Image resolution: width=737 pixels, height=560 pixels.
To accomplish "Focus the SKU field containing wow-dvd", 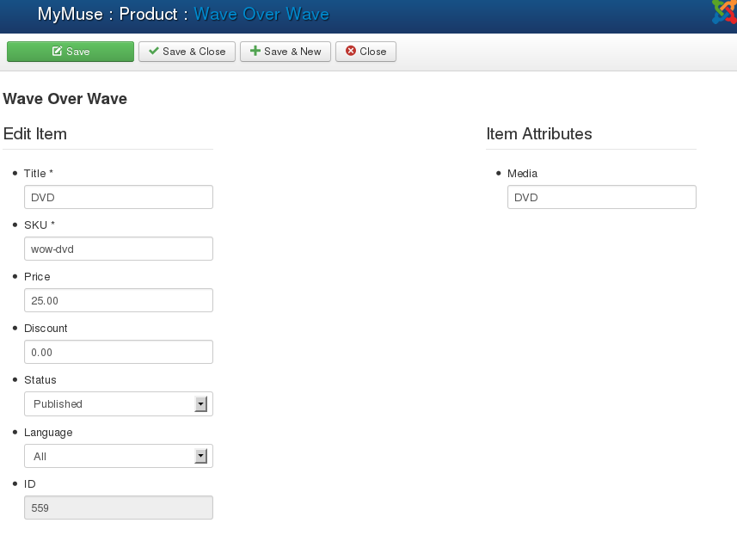I will [x=119, y=249].
